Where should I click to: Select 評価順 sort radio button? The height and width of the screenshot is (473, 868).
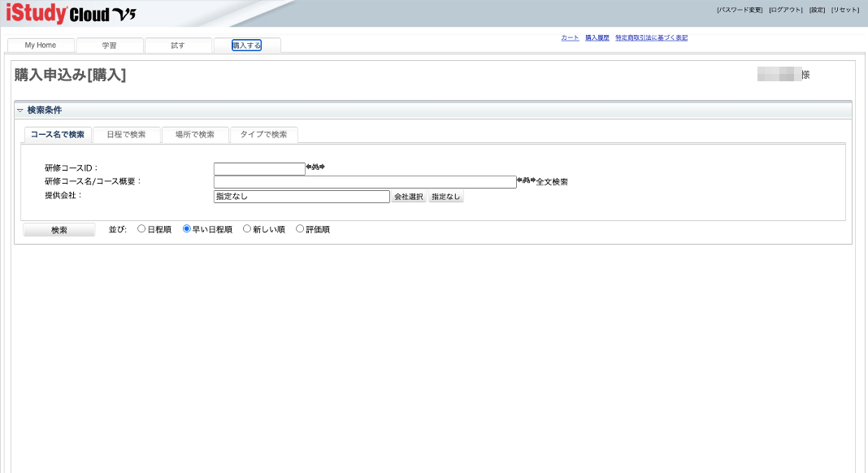tap(300, 229)
